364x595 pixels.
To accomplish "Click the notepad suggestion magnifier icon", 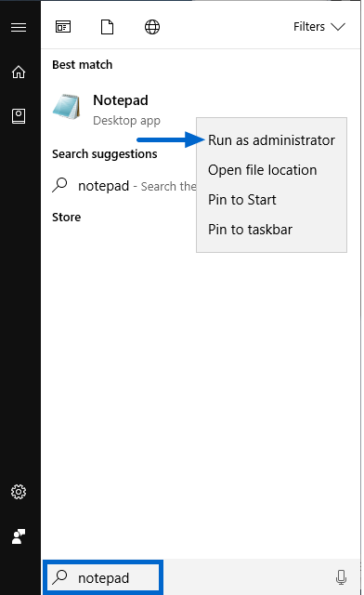I will coord(60,185).
